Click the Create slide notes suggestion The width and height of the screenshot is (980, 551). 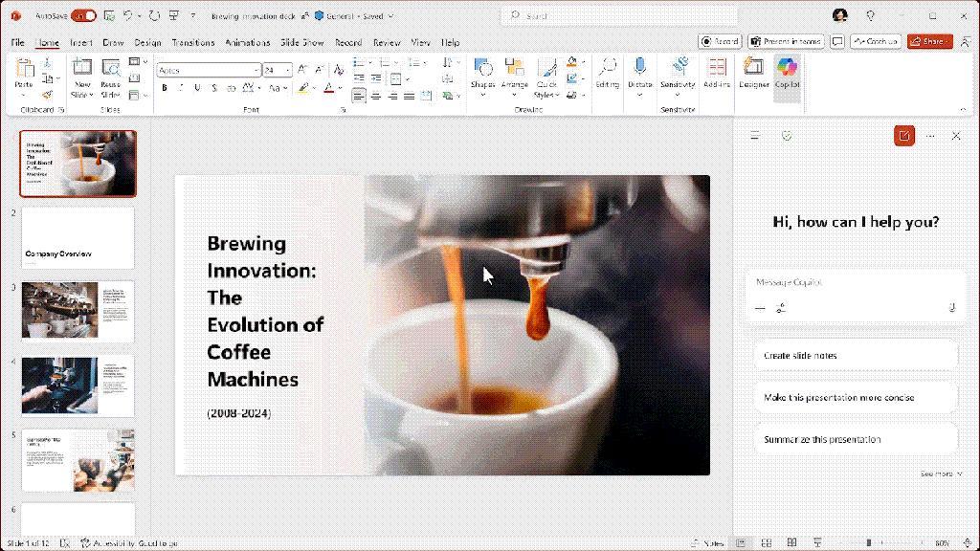tap(855, 355)
